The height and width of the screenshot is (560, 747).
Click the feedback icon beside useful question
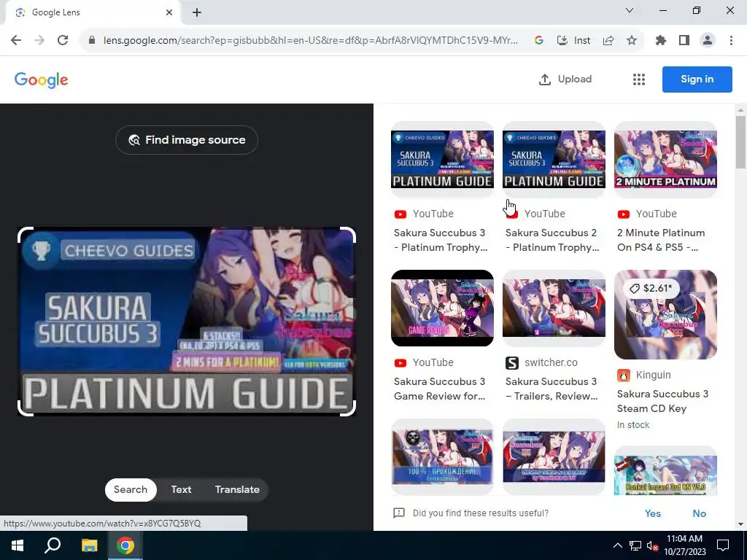(x=399, y=513)
